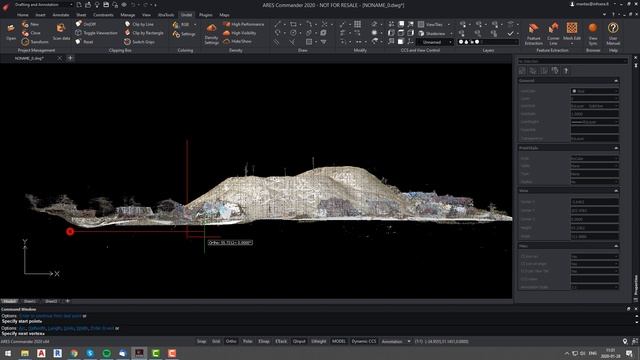Click Switch Grips
640x360 pixels.
click(140, 42)
